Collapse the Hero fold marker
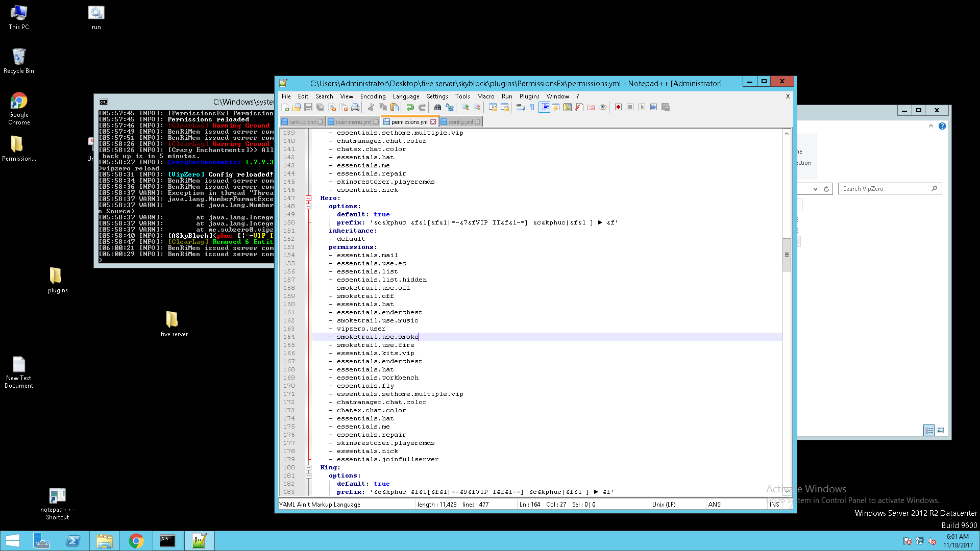Screen dimensions: 980x551 click(x=308, y=198)
